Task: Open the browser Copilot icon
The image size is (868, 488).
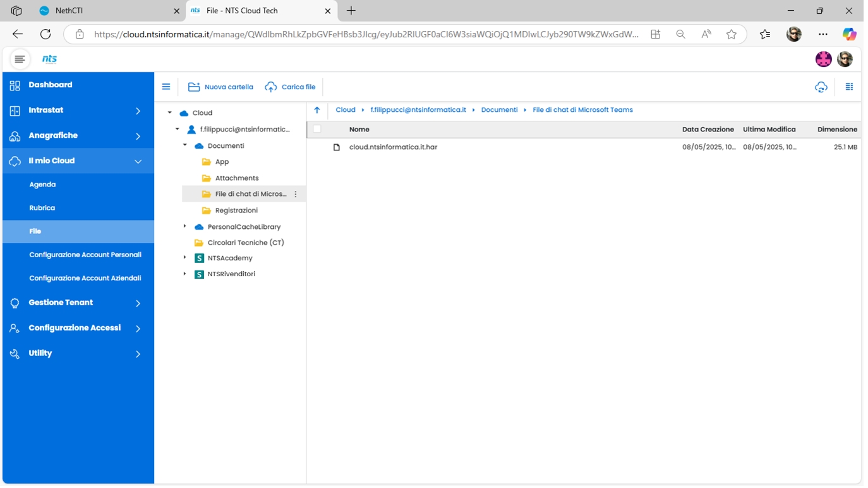Action: (x=850, y=34)
